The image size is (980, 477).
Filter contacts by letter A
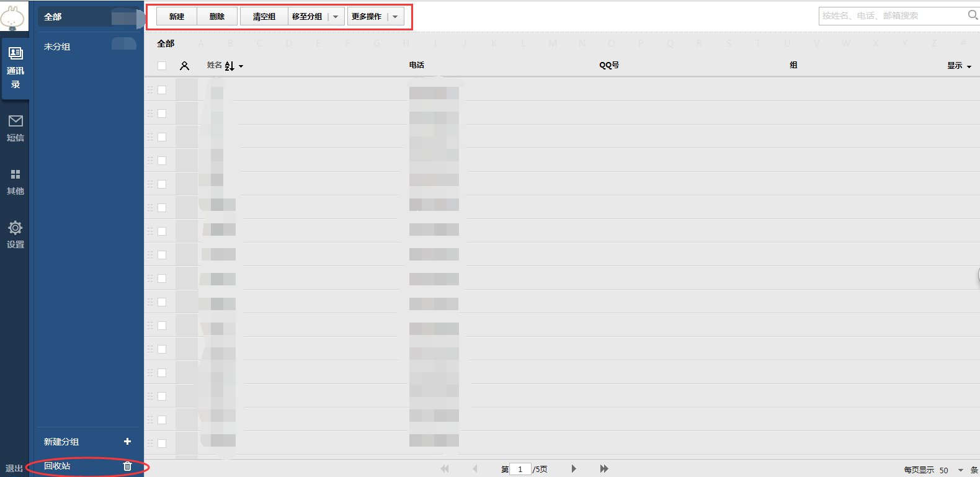pos(201,43)
